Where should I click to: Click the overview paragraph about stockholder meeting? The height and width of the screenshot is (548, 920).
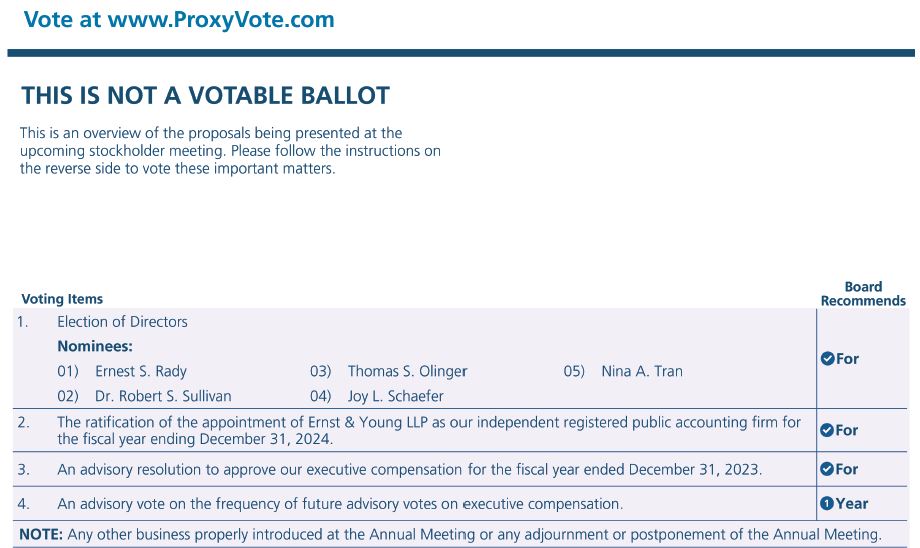tap(230, 151)
